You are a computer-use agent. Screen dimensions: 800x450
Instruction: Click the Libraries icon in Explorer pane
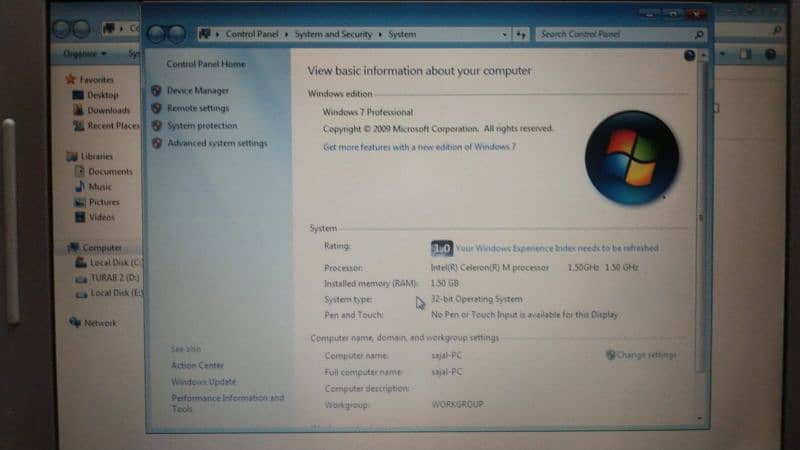pos(72,156)
